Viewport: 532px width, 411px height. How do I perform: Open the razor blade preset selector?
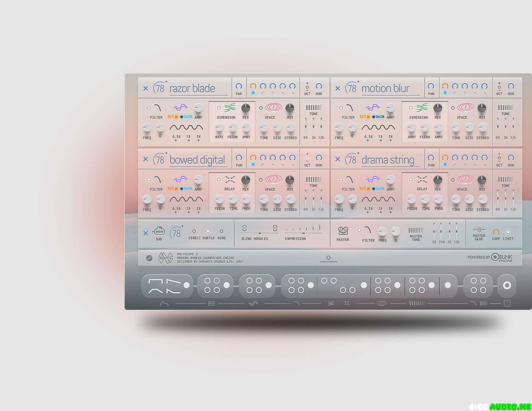[192, 89]
